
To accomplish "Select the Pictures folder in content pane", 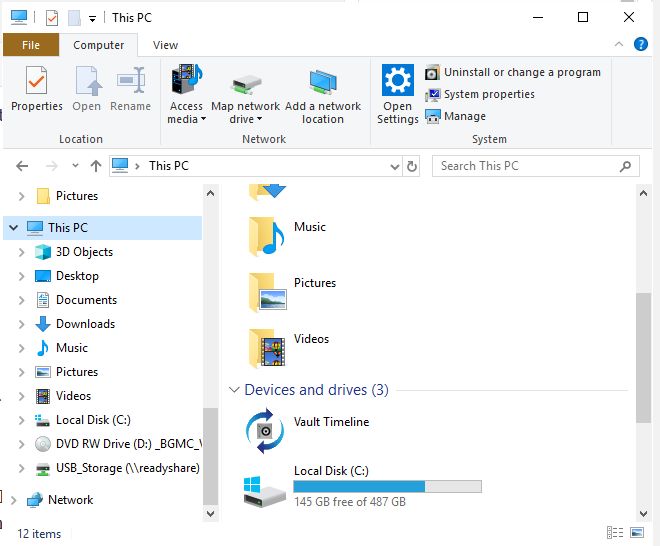I will [291, 291].
